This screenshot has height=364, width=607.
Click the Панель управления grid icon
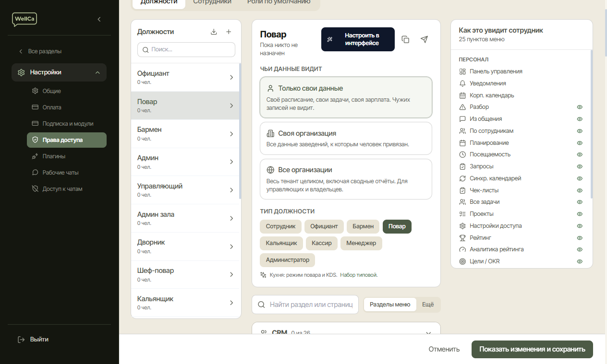[462, 71]
